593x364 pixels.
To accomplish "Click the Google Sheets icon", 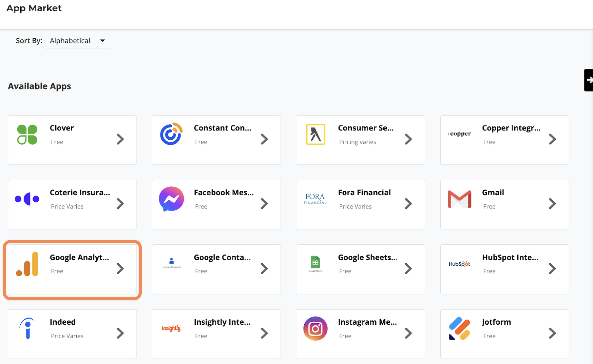I will tap(315, 264).
